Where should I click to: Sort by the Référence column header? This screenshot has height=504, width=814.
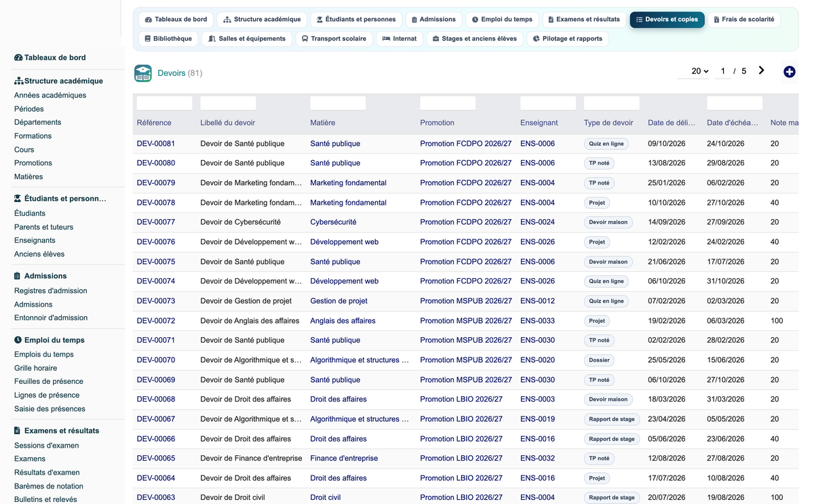pyautogui.click(x=154, y=123)
